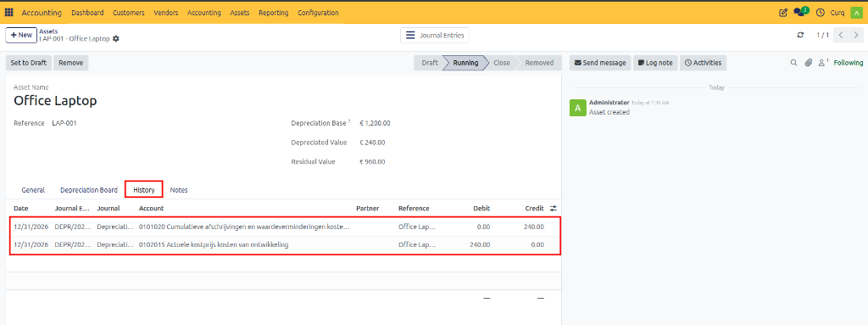Image resolution: width=868 pixels, height=325 pixels.
Task: Show followers person icon
Action: tap(823, 63)
